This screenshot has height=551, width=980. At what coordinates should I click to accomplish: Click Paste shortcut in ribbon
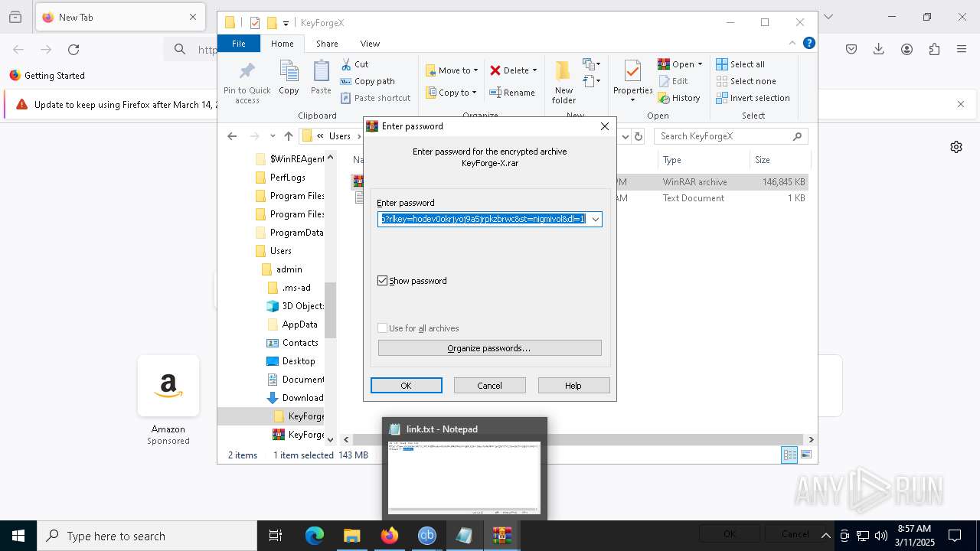[376, 98]
